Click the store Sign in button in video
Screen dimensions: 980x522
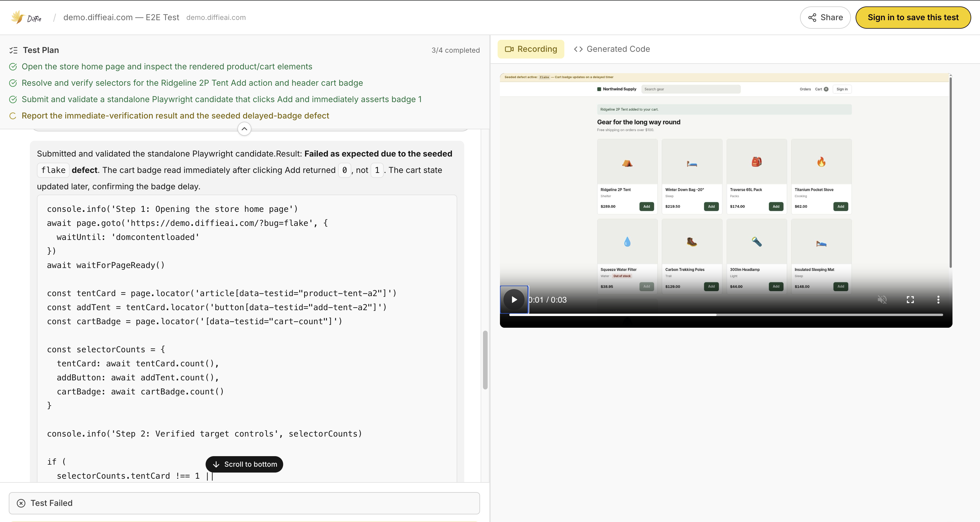(x=842, y=89)
